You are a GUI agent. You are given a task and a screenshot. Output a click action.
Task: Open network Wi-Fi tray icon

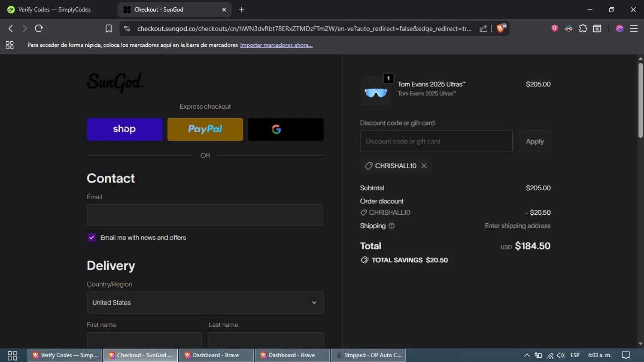(x=550, y=355)
